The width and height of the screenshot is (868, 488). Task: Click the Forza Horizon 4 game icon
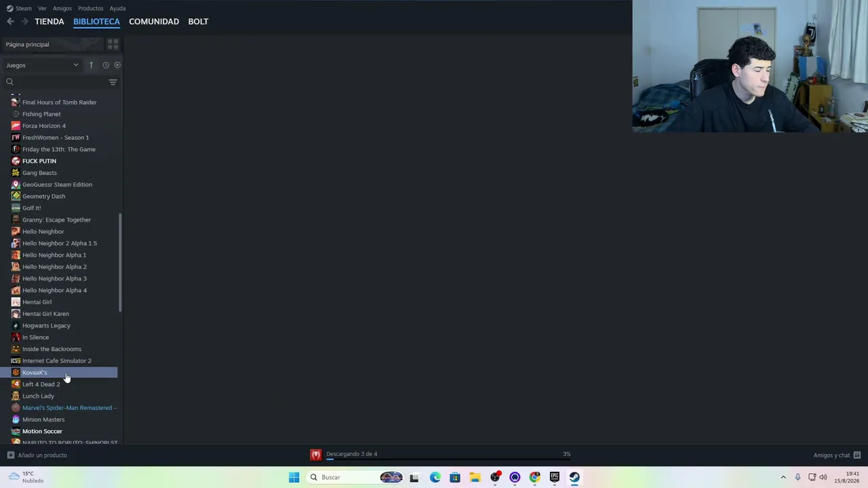16,125
